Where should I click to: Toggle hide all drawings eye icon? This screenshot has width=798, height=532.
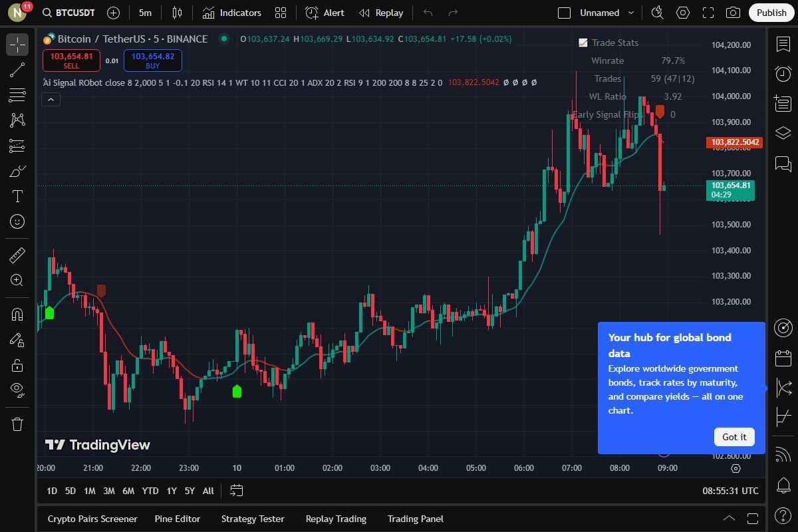point(17,390)
